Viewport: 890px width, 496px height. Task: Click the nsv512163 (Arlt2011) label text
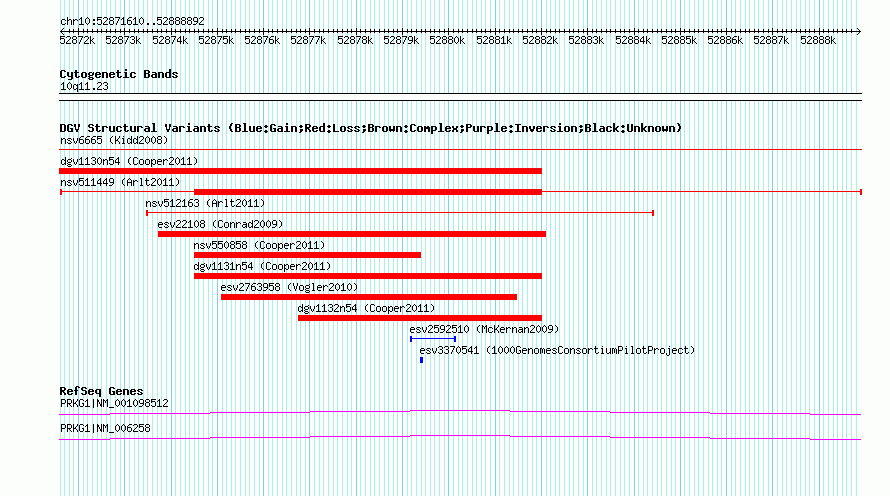pyautogui.click(x=205, y=203)
